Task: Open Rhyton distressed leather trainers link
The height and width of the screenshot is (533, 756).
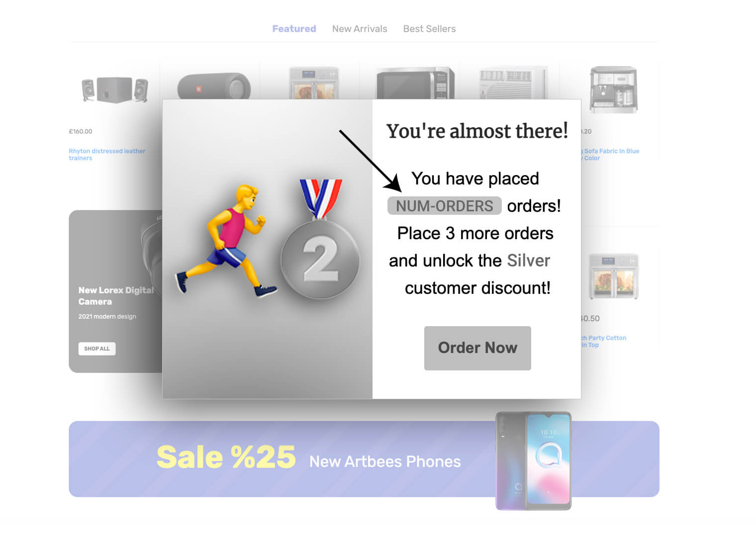Action: tap(107, 155)
